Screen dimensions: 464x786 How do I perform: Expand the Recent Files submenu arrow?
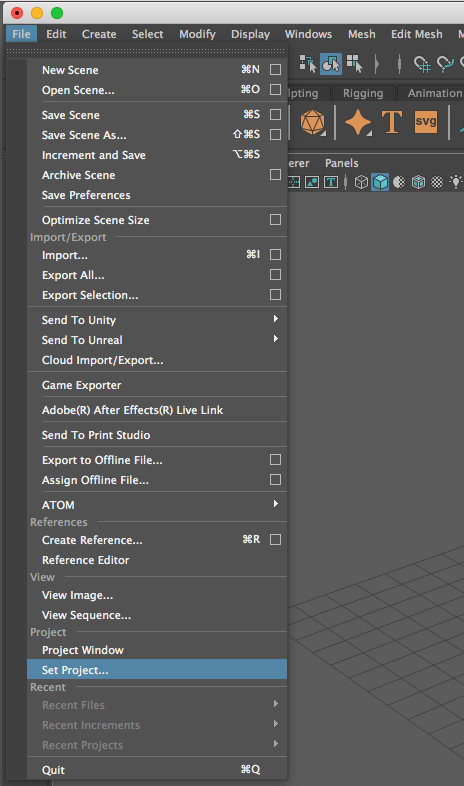[x=276, y=704]
